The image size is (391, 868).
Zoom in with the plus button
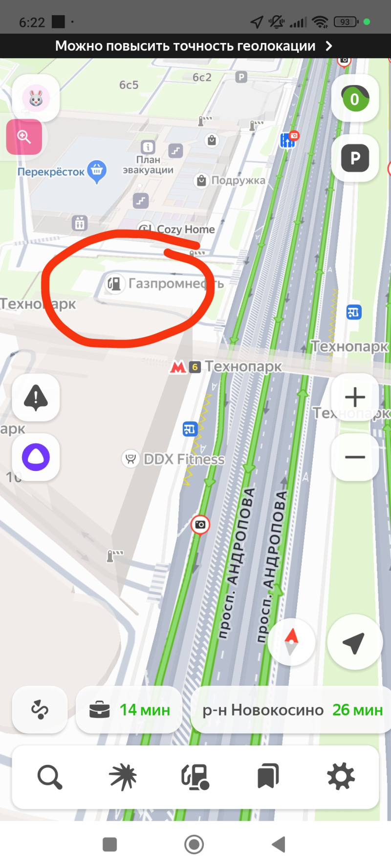tap(355, 397)
